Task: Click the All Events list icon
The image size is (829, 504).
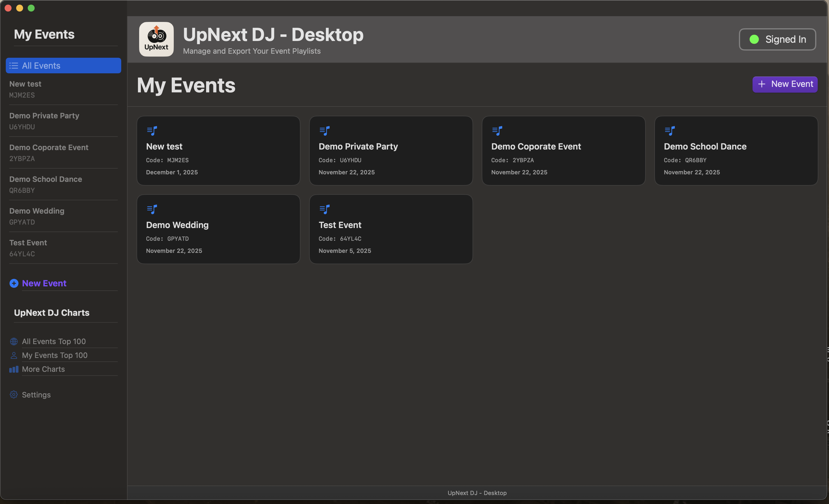Action: (x=14, y=66)
